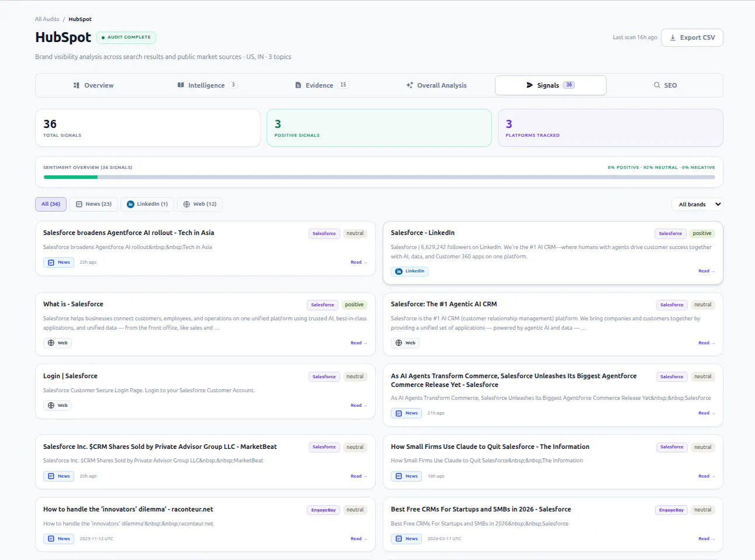Click Read on raconteur.net card
The height and width of the screenshot is (560, 755).
point(358,539)
